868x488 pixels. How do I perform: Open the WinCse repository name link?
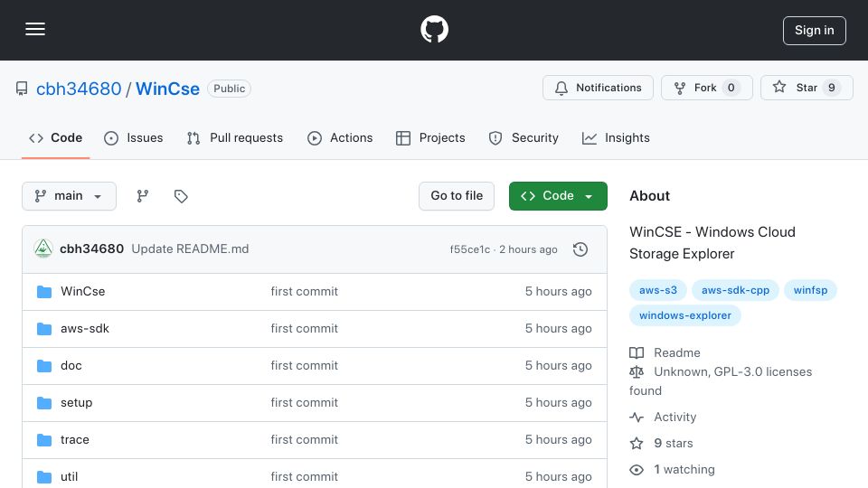coord(167,89)
